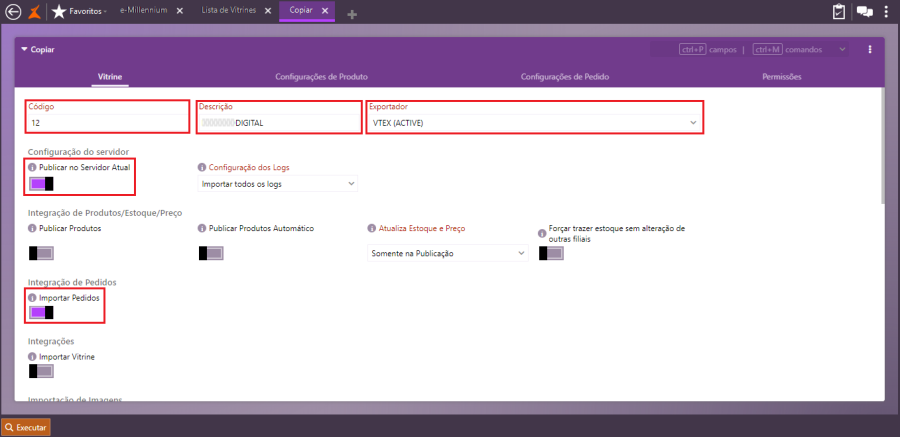Image resolution: width=900 pixels, height=437 pixels.
Task: Click the Executar button
Action: click(x=26, y=427)
